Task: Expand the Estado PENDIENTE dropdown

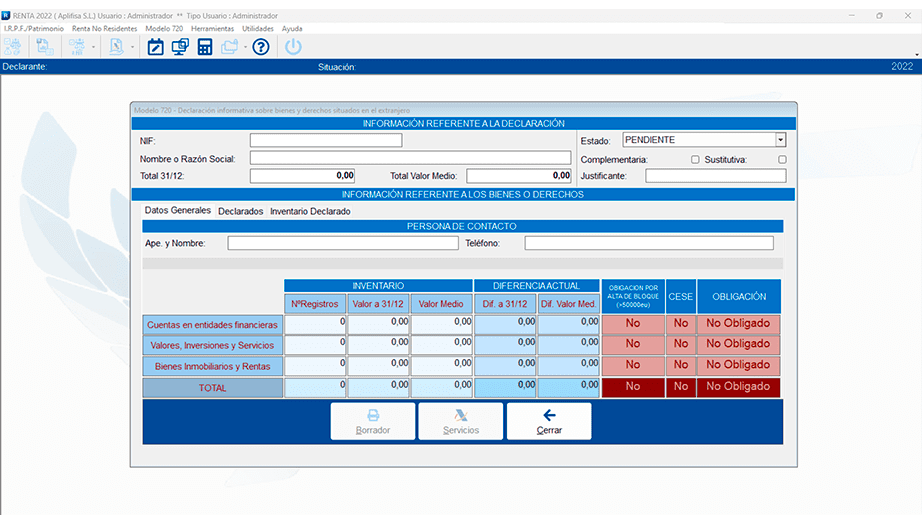Action: [780, 140]
